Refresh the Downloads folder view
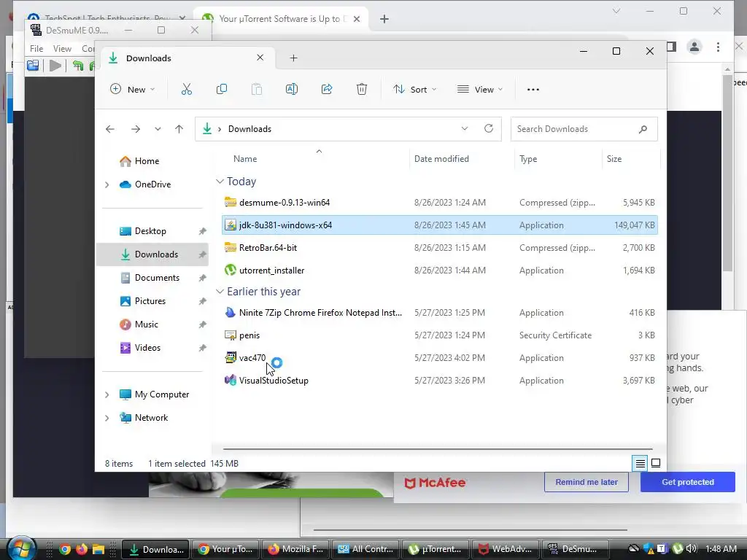 (x=488, y=128)
